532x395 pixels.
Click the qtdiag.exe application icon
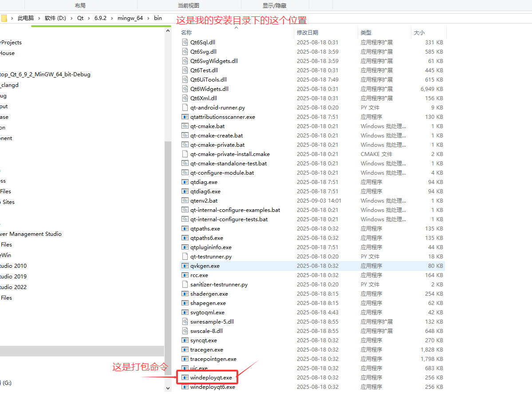[x=185, y=182]
